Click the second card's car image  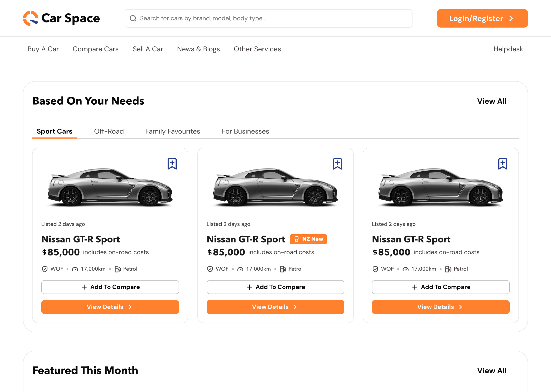tap(275, 187)
